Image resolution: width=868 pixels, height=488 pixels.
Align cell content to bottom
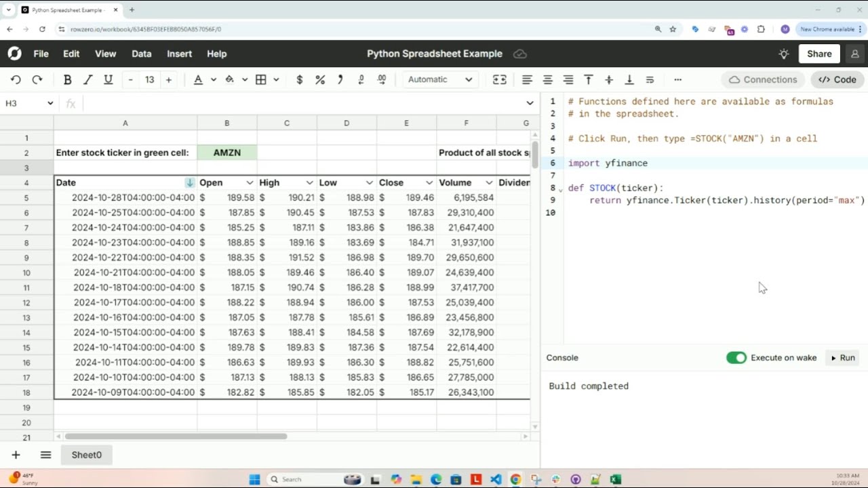point(629,80)
